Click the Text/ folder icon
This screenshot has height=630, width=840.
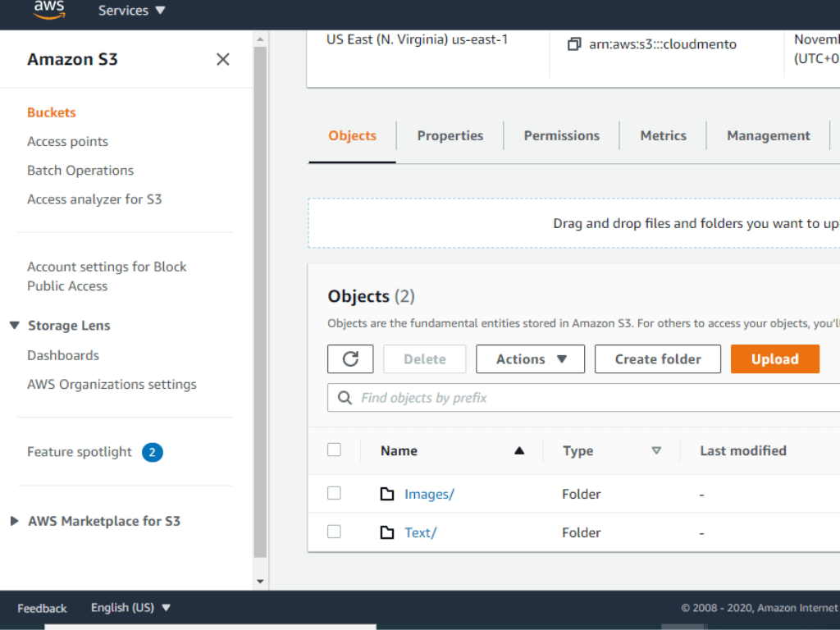pos(387,532)
